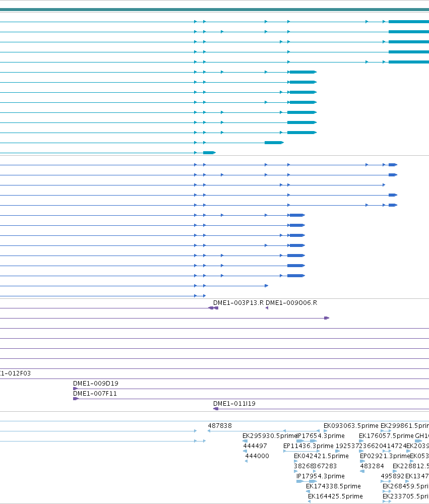Click feature label 444497

coord(255,446)
